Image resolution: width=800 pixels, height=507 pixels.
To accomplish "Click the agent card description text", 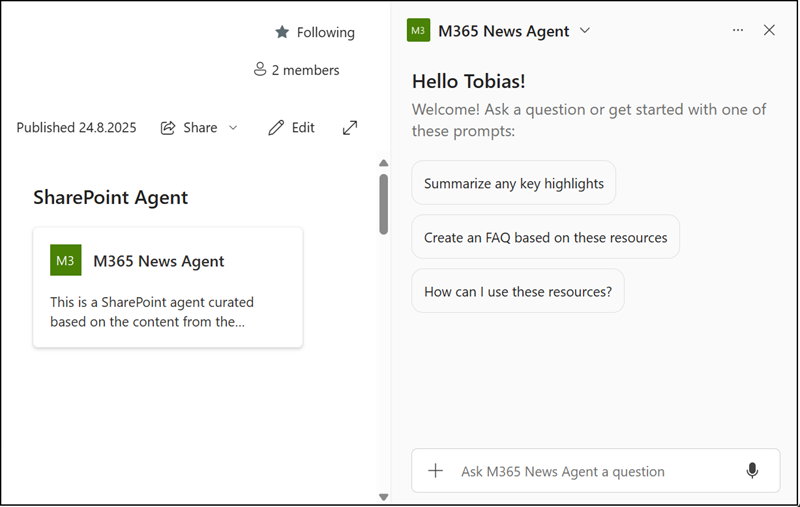I will pos(152,312).
